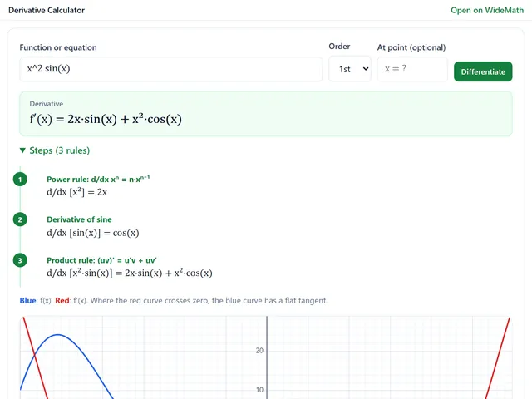Open the Order dropdown set to 1st
Viewport: 532px width, 399px height.
click(x=350, y=69)
